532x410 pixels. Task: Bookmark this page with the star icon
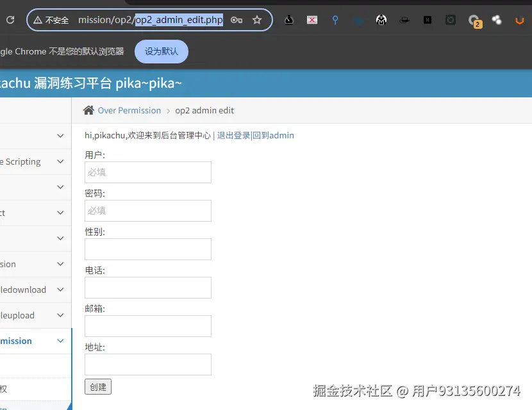pyautogui.click(x=257, y=20)
